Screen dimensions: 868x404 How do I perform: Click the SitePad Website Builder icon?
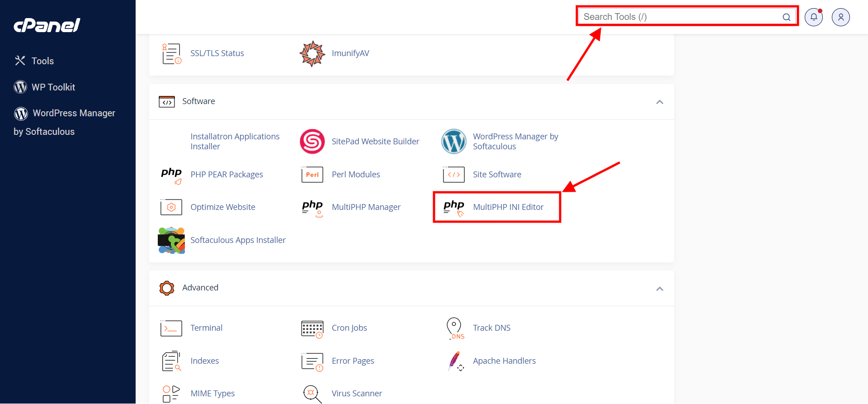[x=312, y=142]
